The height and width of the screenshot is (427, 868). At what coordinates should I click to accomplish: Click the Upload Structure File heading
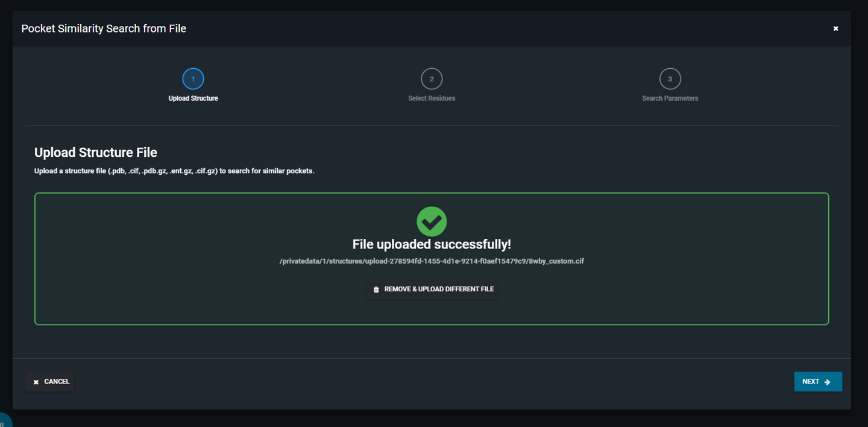pyautogui.click(x=96, y=153)
